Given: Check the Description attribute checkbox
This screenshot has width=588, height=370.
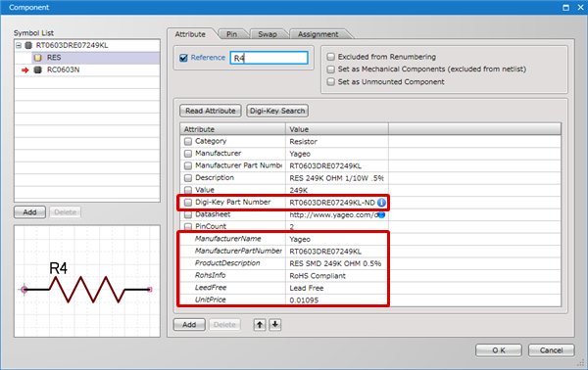Looking at the screenshot, I should point(188,178).
